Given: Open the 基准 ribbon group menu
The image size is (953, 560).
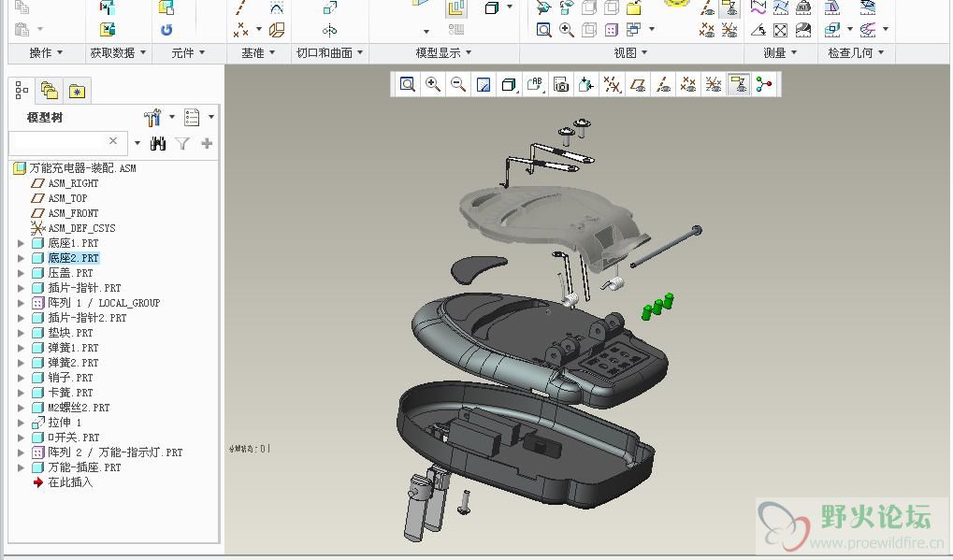Looking at the screenshot, I should click(x=258, y=53).
